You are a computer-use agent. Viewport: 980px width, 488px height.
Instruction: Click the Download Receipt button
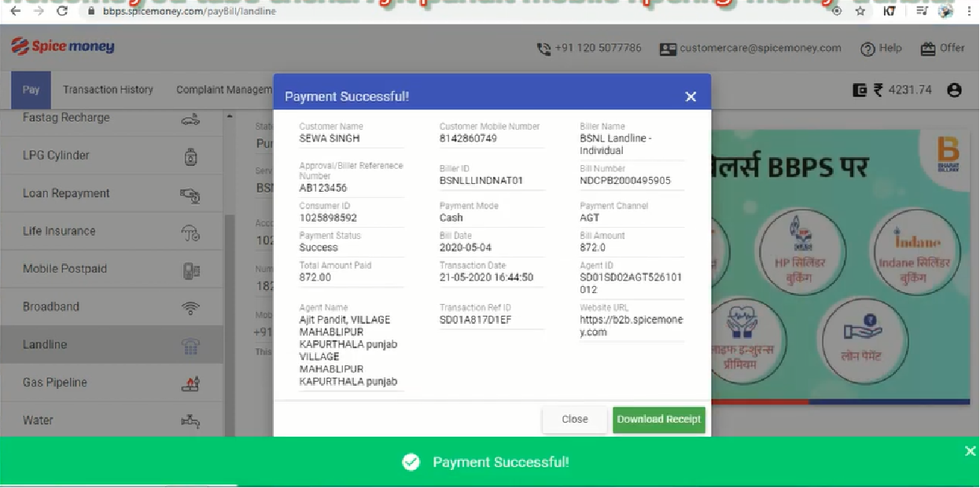tap(659, 419)
